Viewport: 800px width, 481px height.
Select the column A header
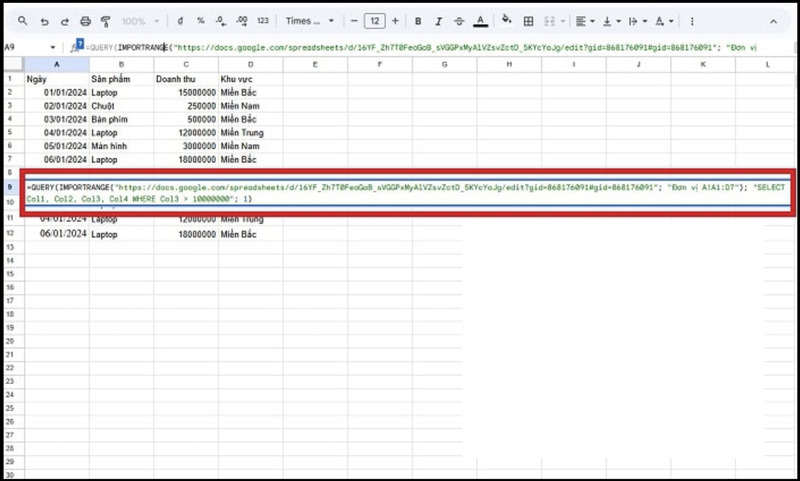pyautogui.click(x=57, y=64)
